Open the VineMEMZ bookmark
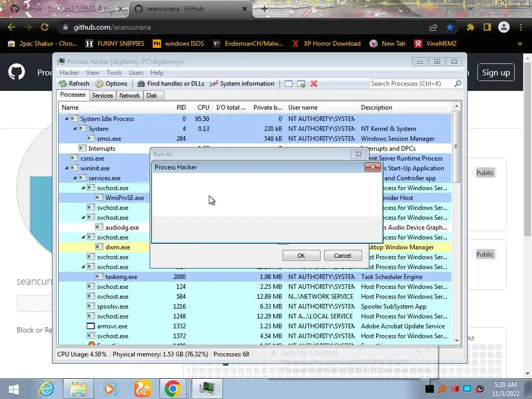Viewport: 532px width, 399px height. [x=436, y=44]
